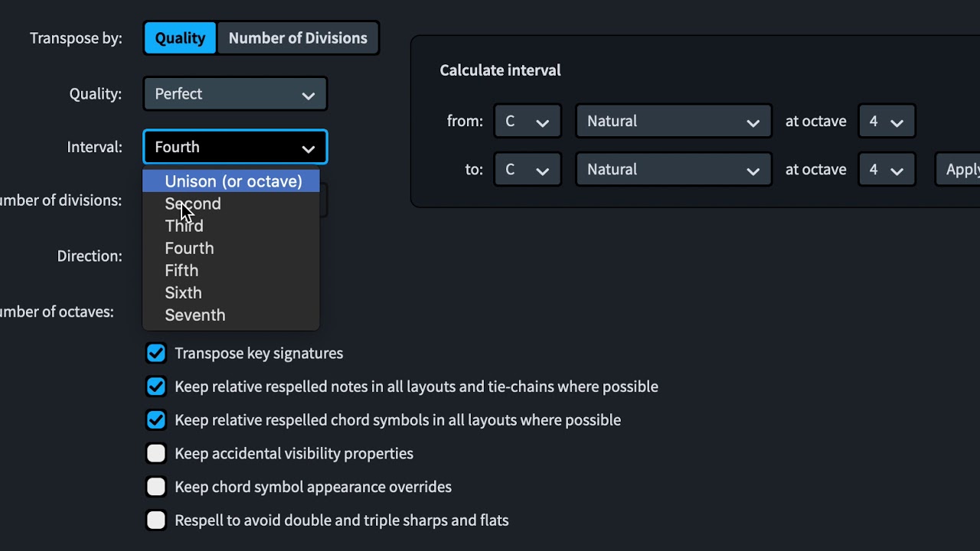Open the 'from' note name dropdown

[527, 121]
